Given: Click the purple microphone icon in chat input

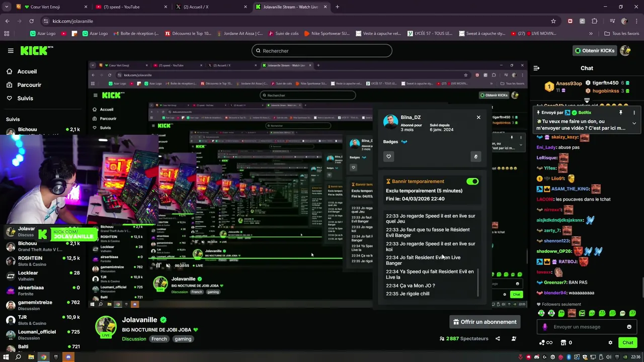Looking at the screenshot, I should click(x=545, y=327).
